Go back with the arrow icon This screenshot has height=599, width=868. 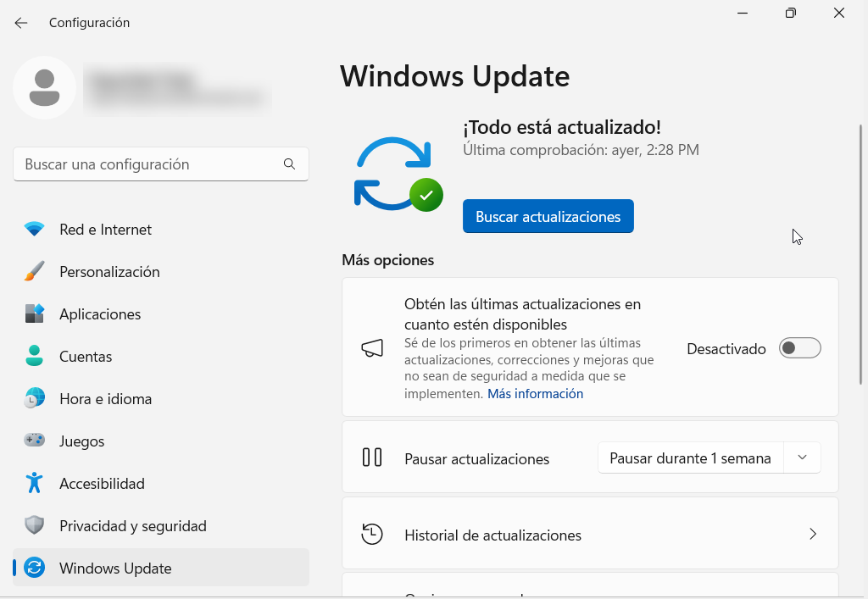[21, 23]
